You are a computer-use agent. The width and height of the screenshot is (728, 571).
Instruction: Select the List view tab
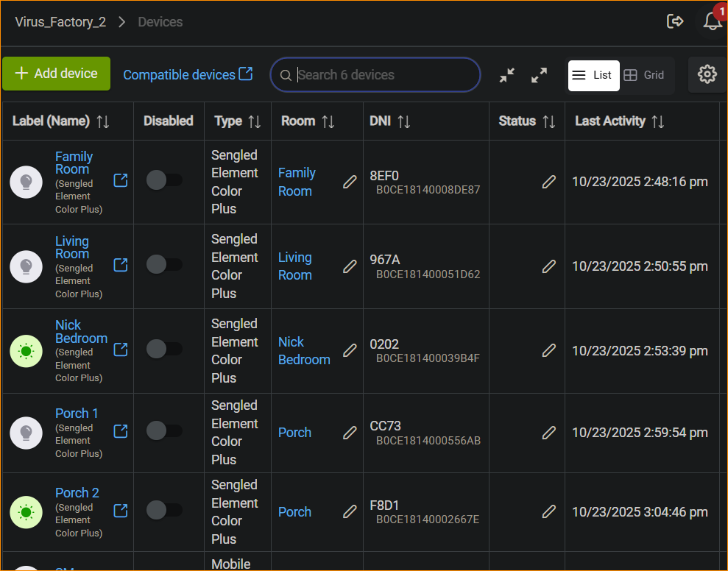(593, 75)
